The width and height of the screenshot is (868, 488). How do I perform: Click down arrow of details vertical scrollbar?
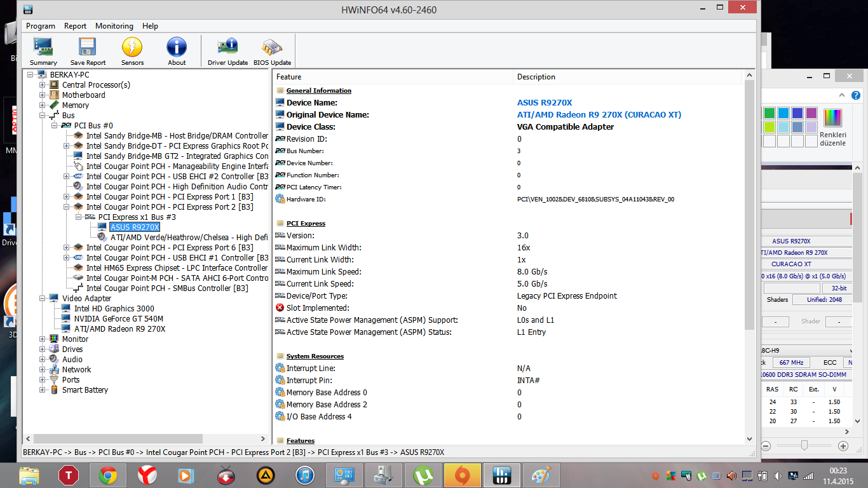[749, 438]
